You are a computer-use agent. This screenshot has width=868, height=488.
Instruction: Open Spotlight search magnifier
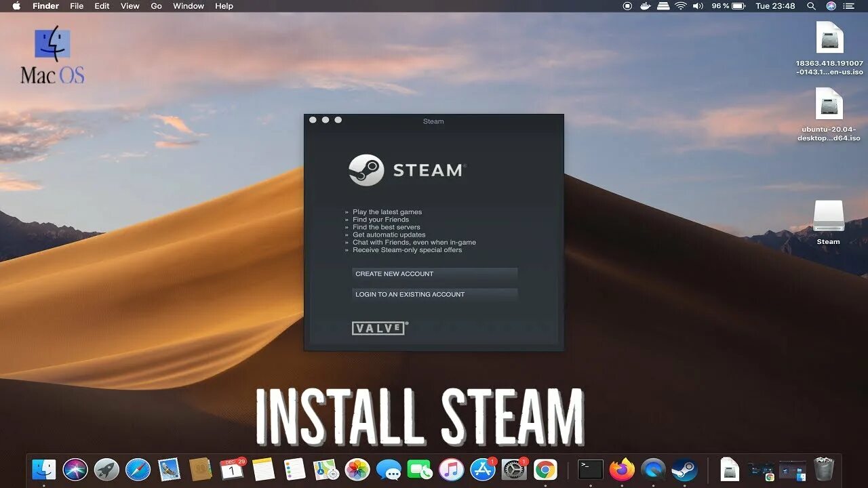click(811, 6)
